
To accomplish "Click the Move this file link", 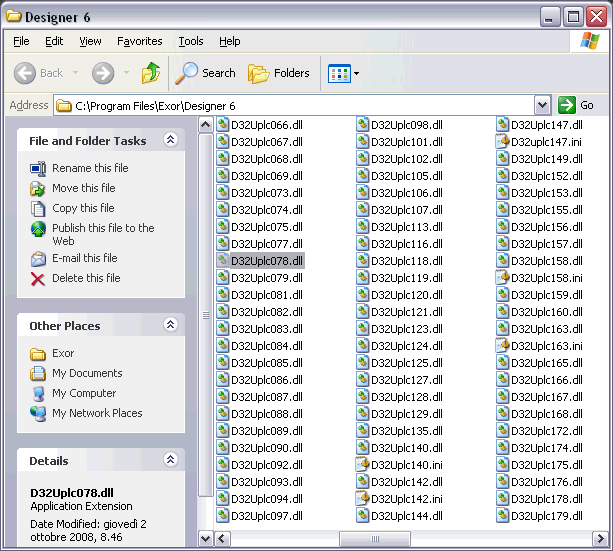I will pos(84,188).
